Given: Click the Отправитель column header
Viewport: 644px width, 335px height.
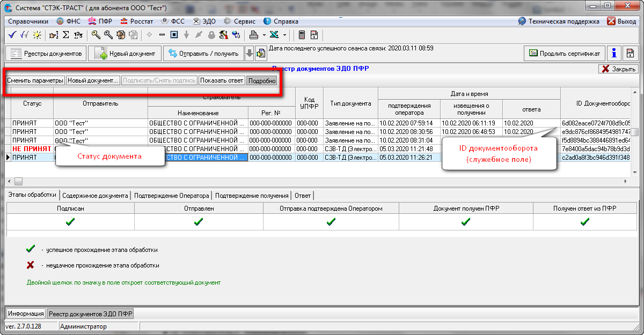Looking at the screenshot, I should (100, 103).
